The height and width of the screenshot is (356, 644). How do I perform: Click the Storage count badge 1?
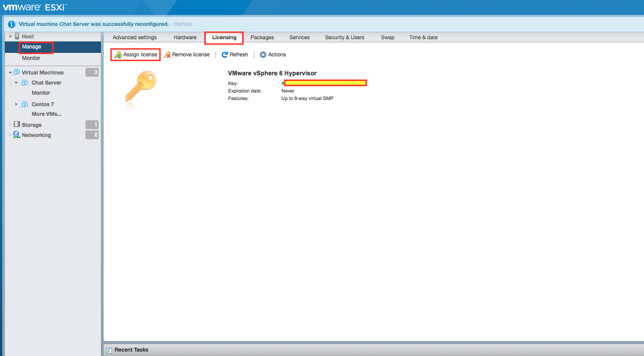click(x=92, y=125)
